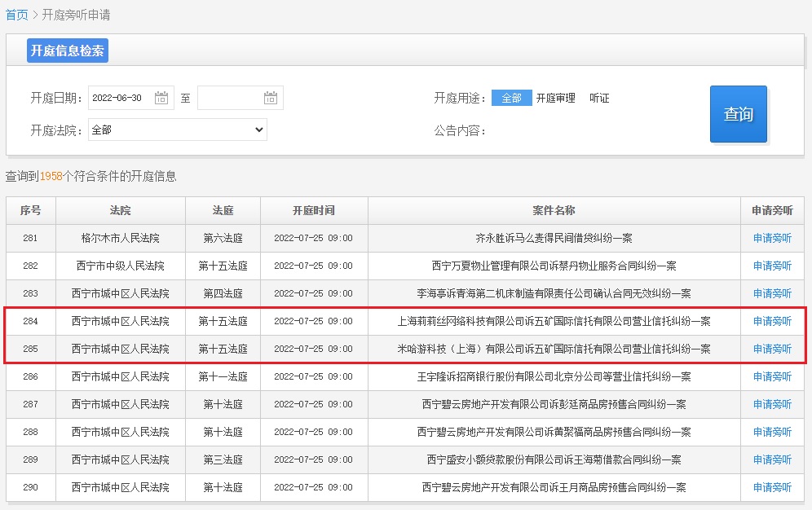Click serial number 285
The image size is (812, 510).
[x=30, y=349]
